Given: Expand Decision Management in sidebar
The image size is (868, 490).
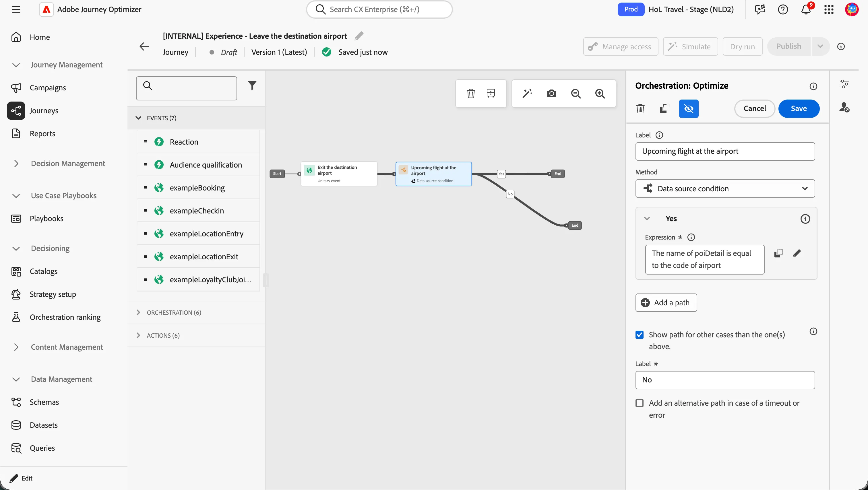Looking at the screenshot, I should pos(16,163).
